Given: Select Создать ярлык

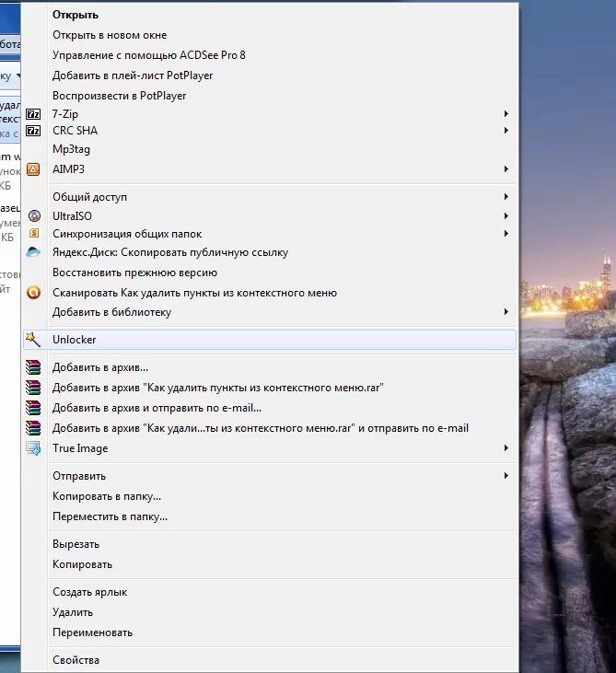Looking at the screenshot, I should (270, 592).
